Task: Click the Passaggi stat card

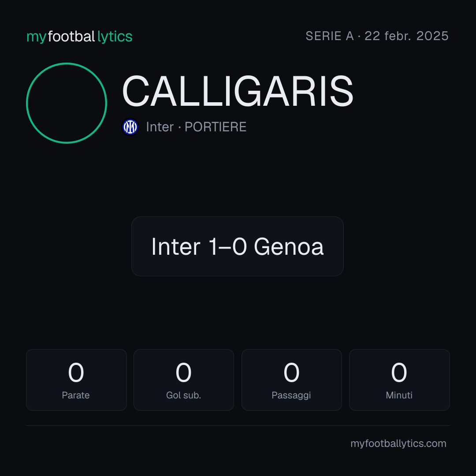Action: 291,380
